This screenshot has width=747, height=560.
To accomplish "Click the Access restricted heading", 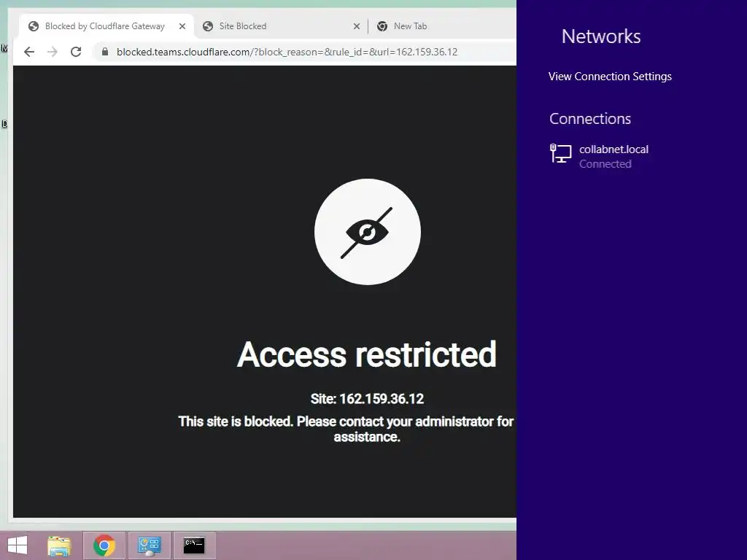I will pyautogui.click(x=367, y=355).
